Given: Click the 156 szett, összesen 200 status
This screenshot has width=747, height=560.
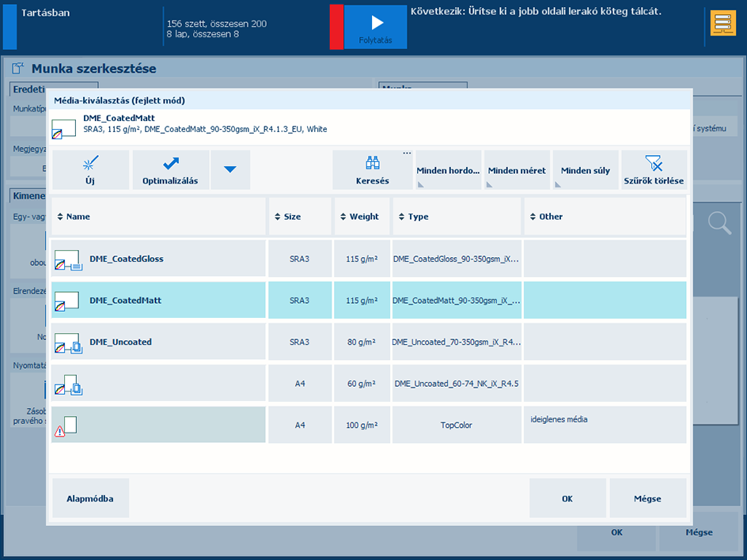Looking at the screenshot, I should [217, 24].
